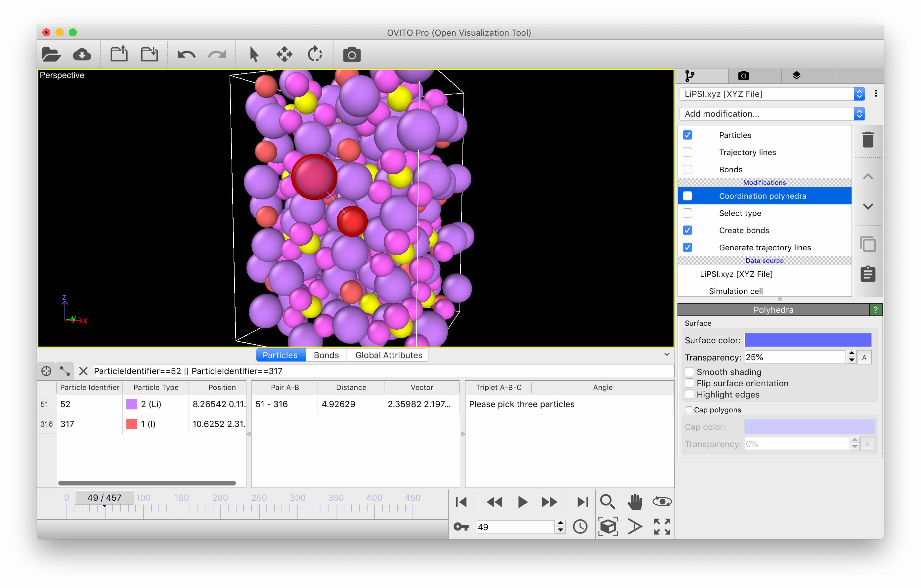
Task: Disable the Create bonds modifier
Action: tap(687, 230)
